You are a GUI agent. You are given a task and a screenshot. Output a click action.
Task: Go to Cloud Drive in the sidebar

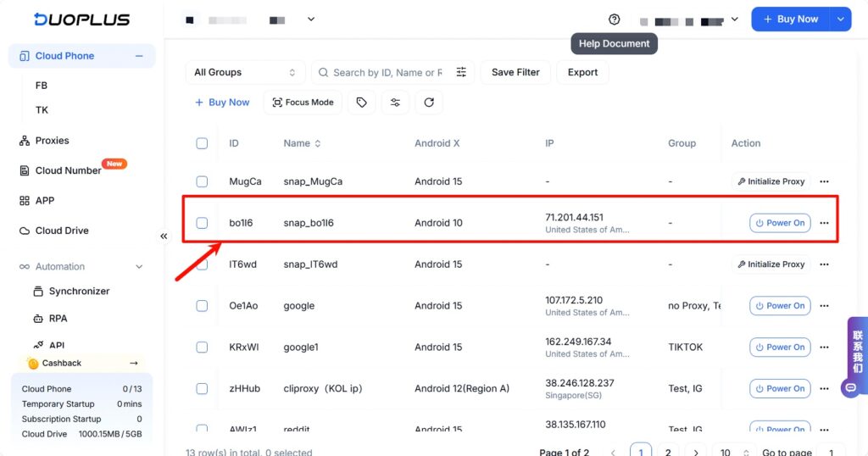tap(61, 231)
